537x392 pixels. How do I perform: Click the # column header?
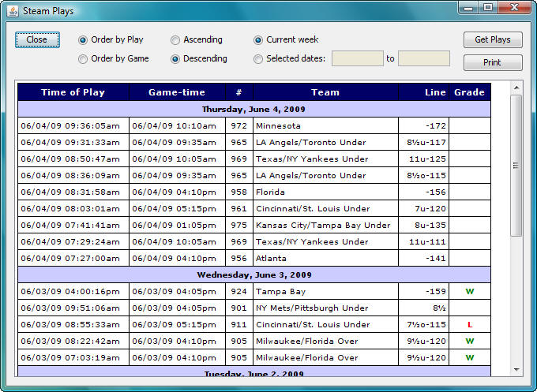click(239, 92)
